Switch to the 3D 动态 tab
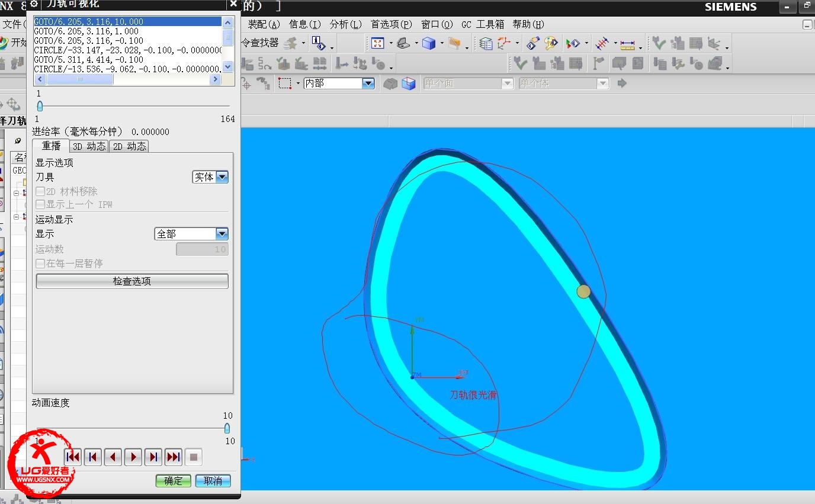 (x=89, y=146)
